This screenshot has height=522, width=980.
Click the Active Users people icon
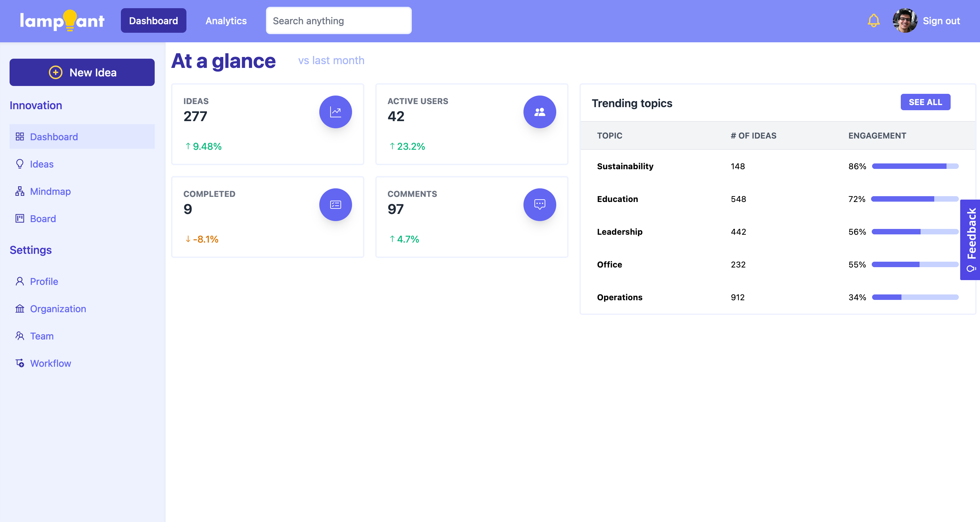[540, 112]
